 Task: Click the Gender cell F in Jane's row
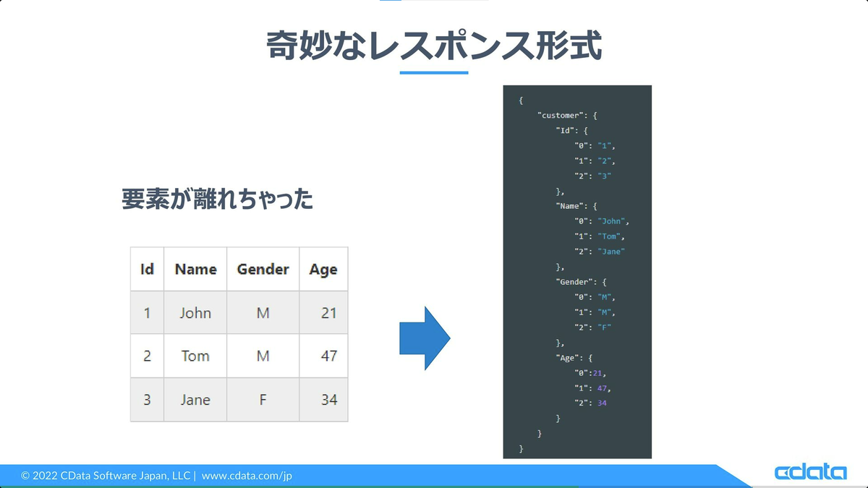click(x=263, y=399)
